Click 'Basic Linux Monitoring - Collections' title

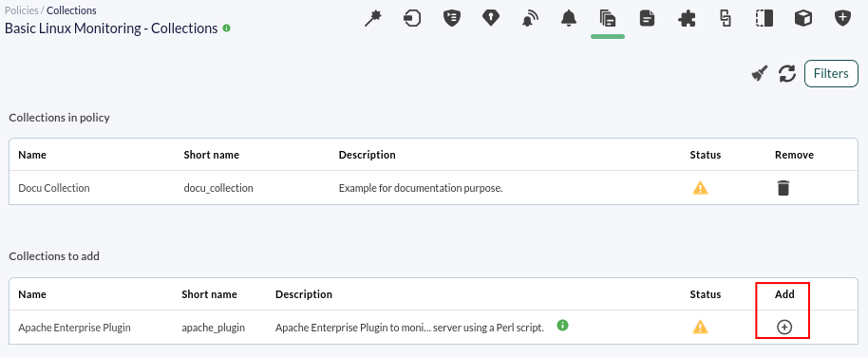tap(111, 28)
